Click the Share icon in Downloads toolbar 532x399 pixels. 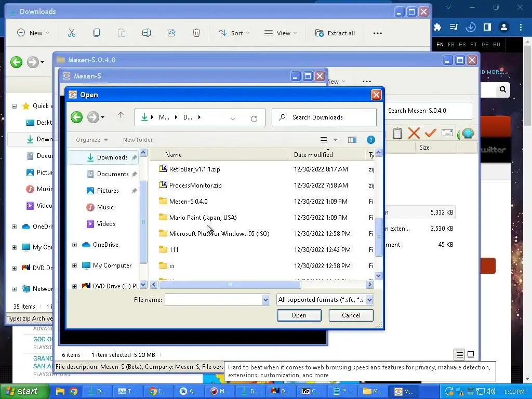click(x=171, y=33)
